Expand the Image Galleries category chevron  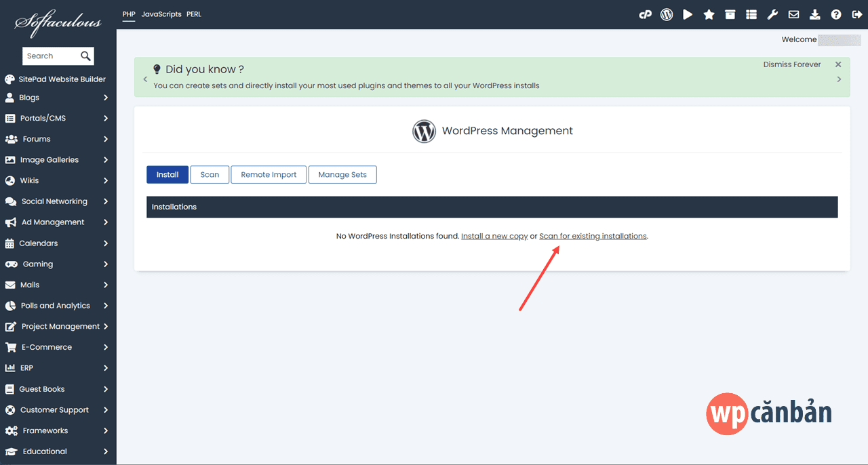106,160
